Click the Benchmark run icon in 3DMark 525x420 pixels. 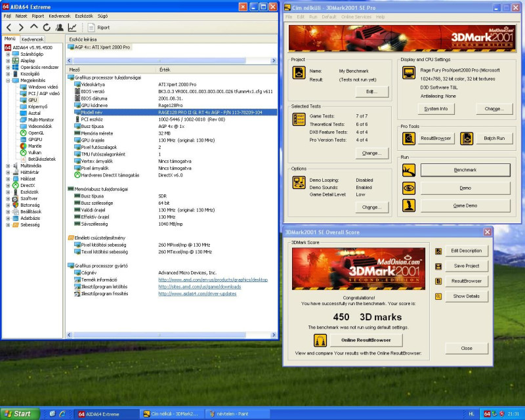[x=409, y=170]
